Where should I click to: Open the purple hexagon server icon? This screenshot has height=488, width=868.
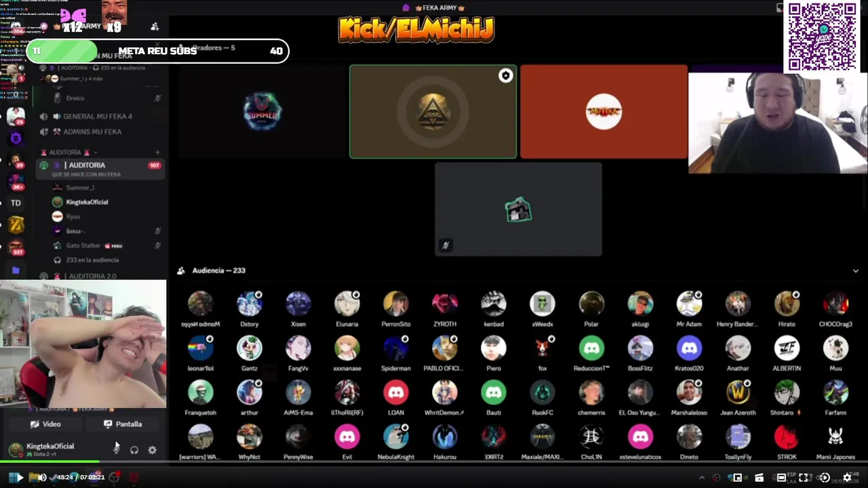point(16,138)
